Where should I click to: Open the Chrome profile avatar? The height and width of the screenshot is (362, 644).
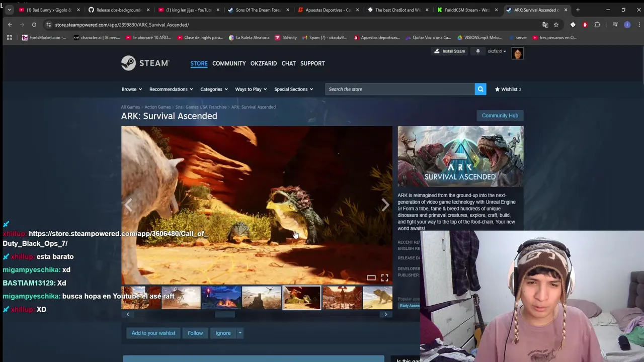[x=627, y=25]
